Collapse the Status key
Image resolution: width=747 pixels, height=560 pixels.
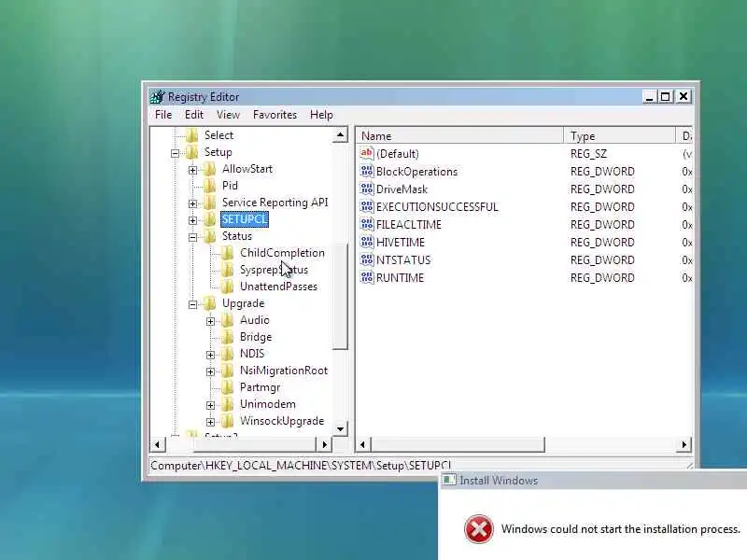pyautogui.click(x=193, y=237)
